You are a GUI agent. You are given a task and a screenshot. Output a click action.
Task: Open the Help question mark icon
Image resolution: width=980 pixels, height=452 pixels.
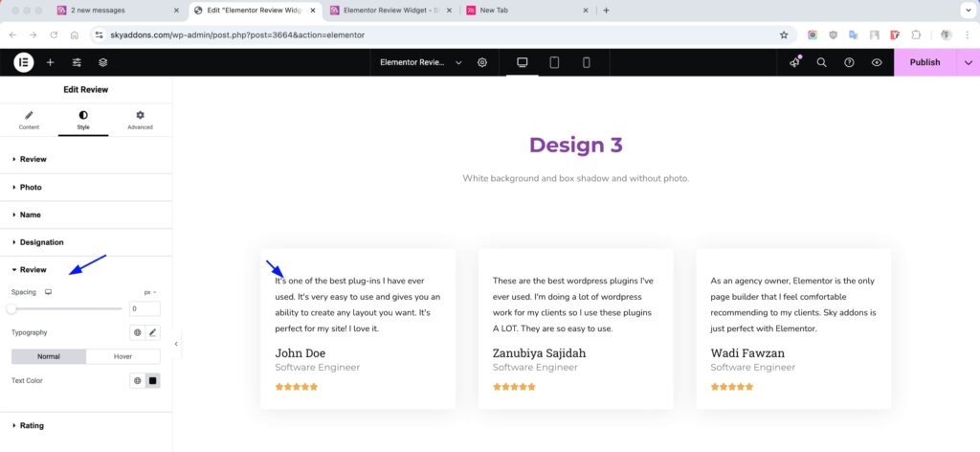tap(850, 62)
